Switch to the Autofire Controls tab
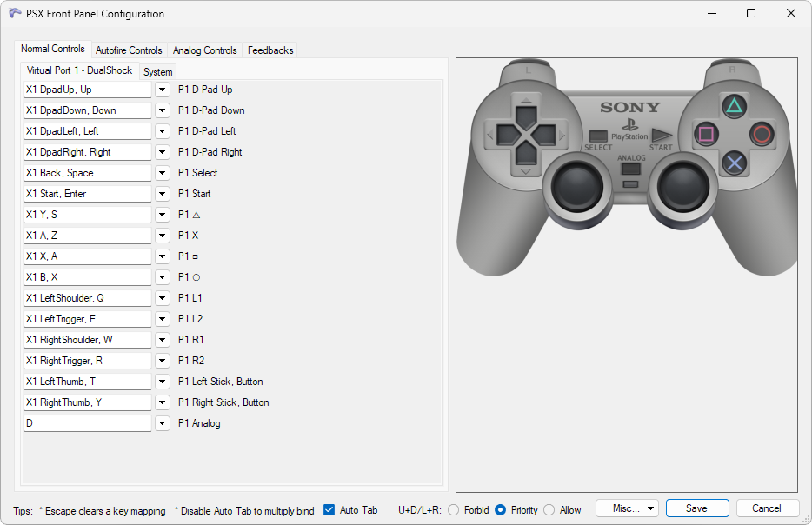The width and height of the screenshot is (812, 525). click(x=129, y=50)
